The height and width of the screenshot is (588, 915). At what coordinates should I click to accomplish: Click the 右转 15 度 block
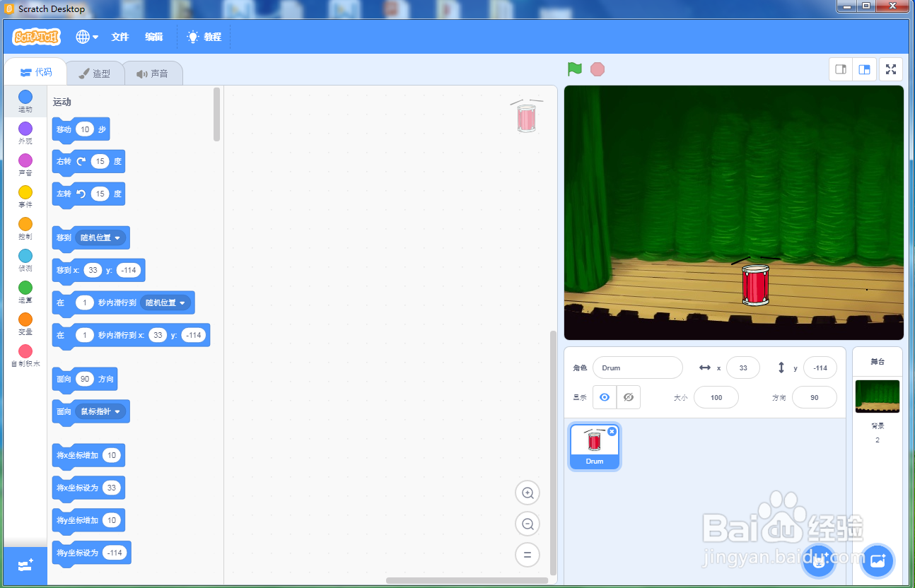[x=88, y=162]
